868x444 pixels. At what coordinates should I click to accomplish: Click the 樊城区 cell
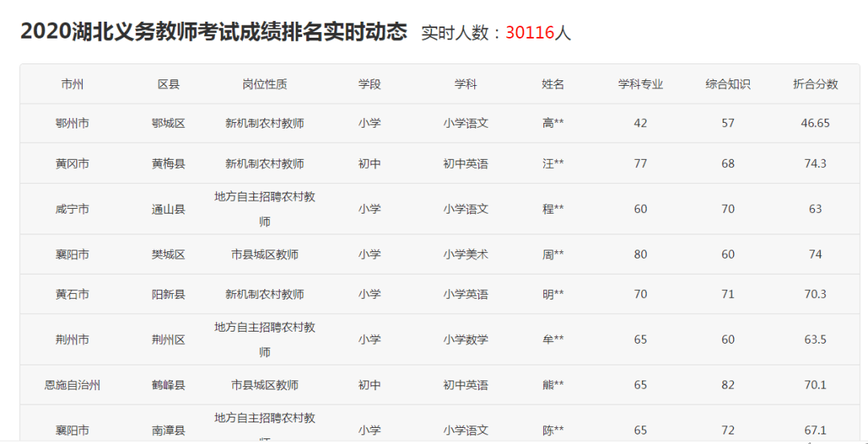pos(168,255)
